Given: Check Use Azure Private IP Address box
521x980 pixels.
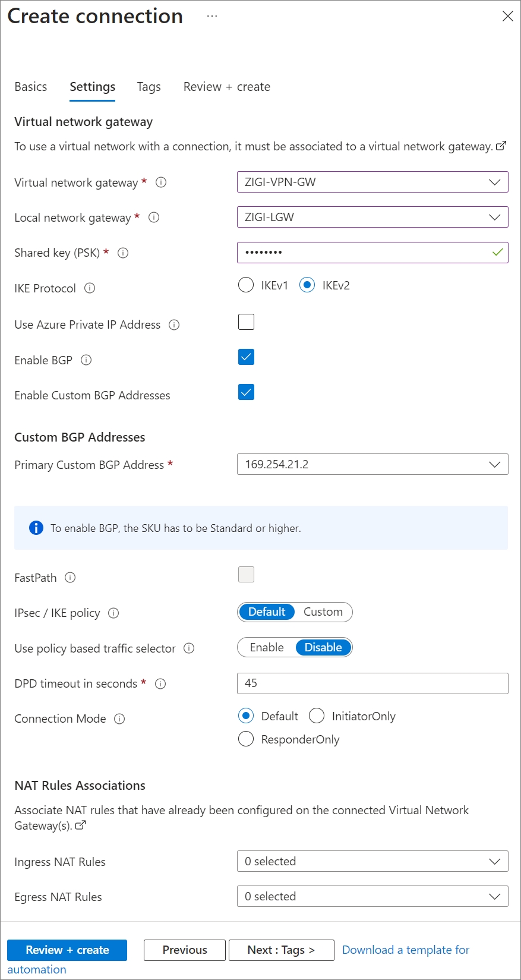Looking at the screenshot, I should (x=246, y=322).
